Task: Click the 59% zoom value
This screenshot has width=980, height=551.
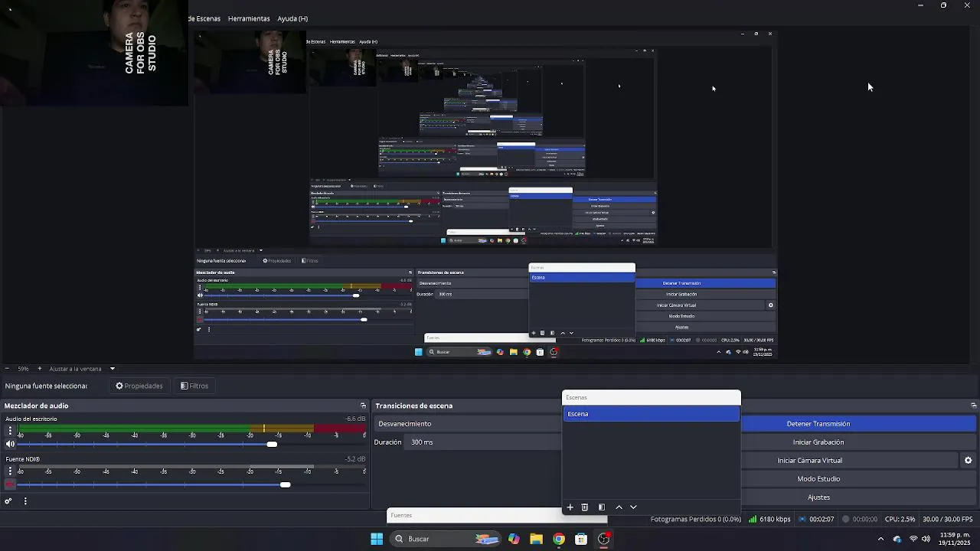Action: click(x=23, y=369)
